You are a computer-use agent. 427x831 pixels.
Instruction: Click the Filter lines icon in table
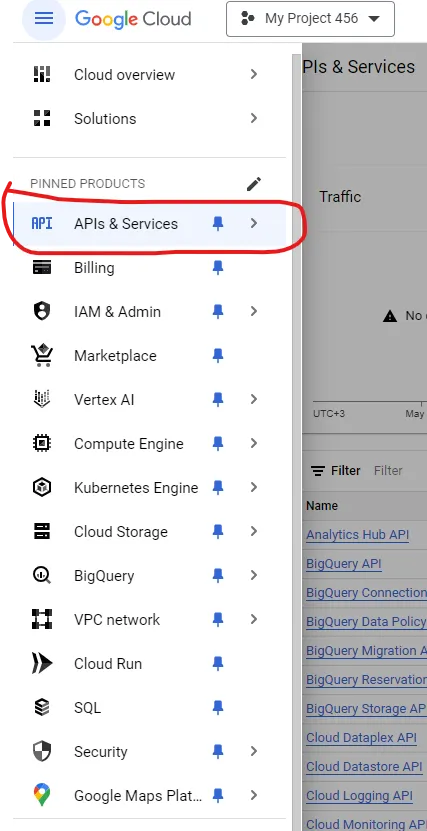(318, 471)
